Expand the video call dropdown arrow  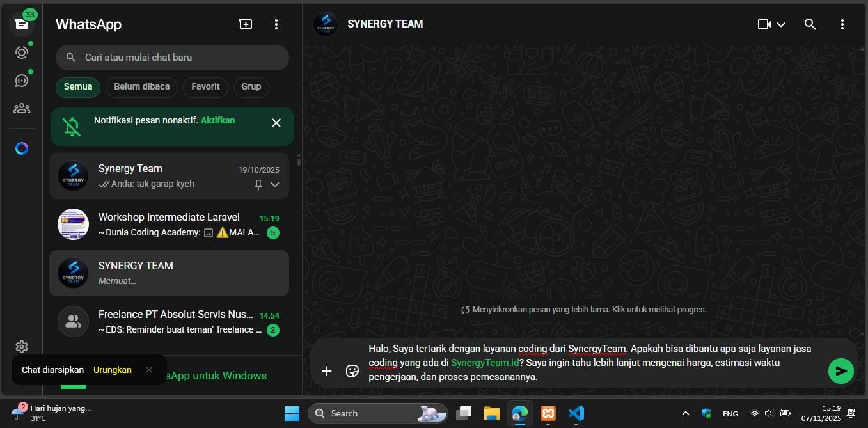[781, 24]
